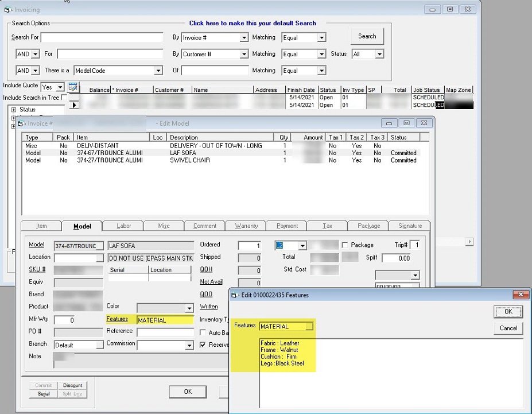This screenshot has width=532, height=414.
Task: Click the Ordered quantity field
Action: (x=250, y=246)
